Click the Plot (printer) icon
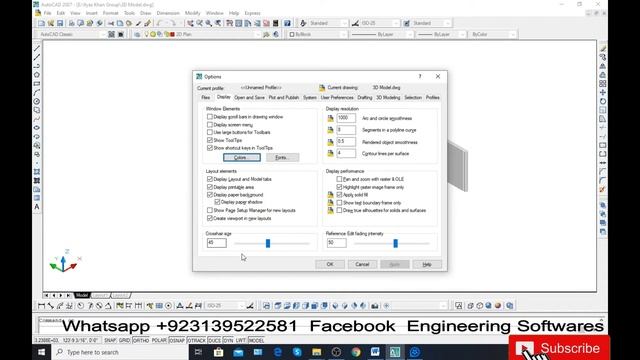The height and width of the screenshot is (360, 640). coord(71,23)
